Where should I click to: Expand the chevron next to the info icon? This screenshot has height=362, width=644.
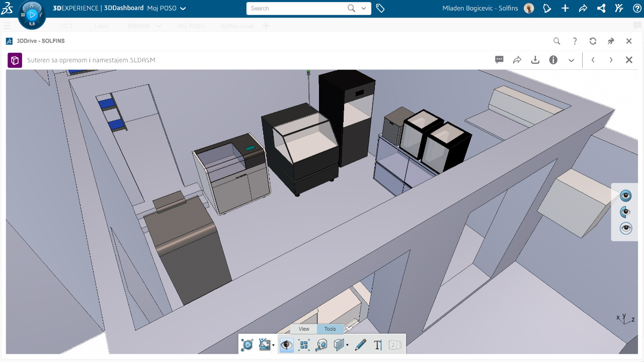point(571,60)
